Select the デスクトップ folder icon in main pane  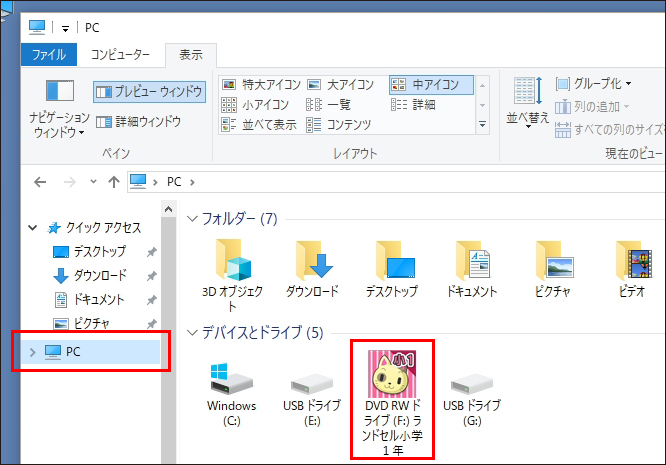pos(392,269)
